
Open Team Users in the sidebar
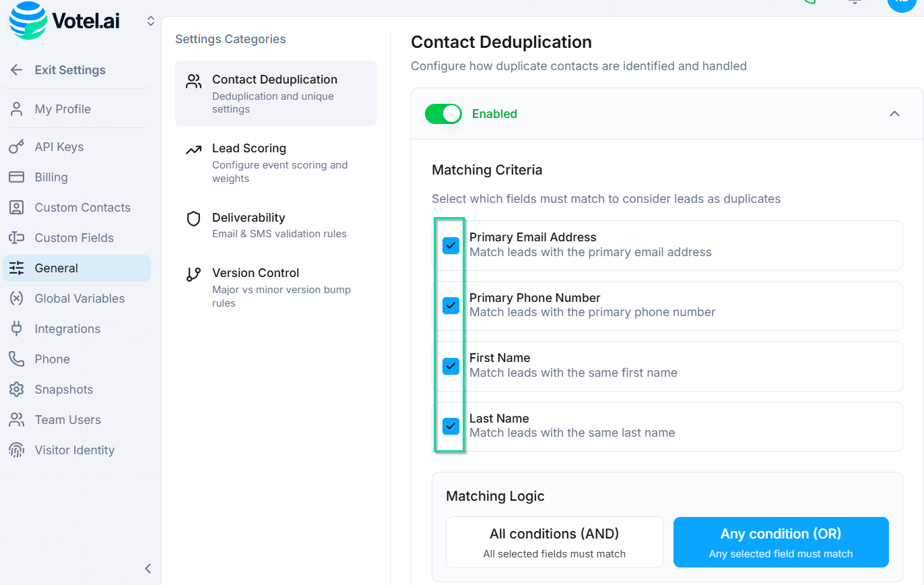[67, 420]
